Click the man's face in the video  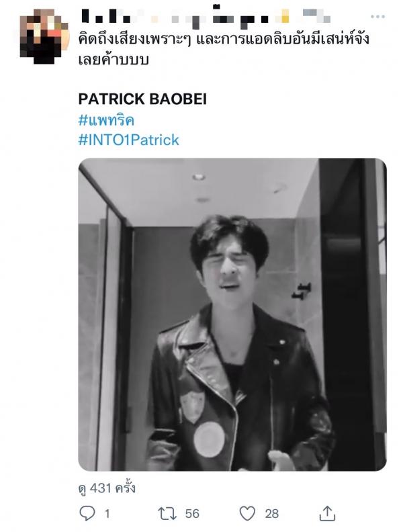(230, 268)
